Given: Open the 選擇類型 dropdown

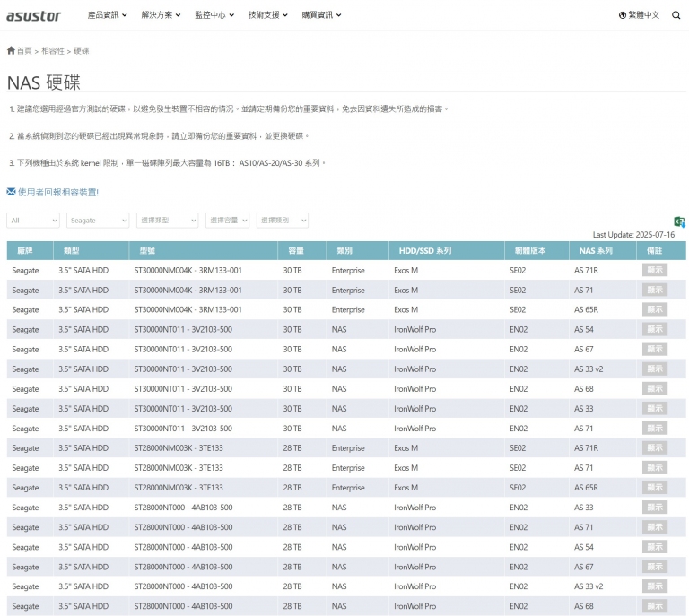Looking at the screenshot, I should point(168,221).
